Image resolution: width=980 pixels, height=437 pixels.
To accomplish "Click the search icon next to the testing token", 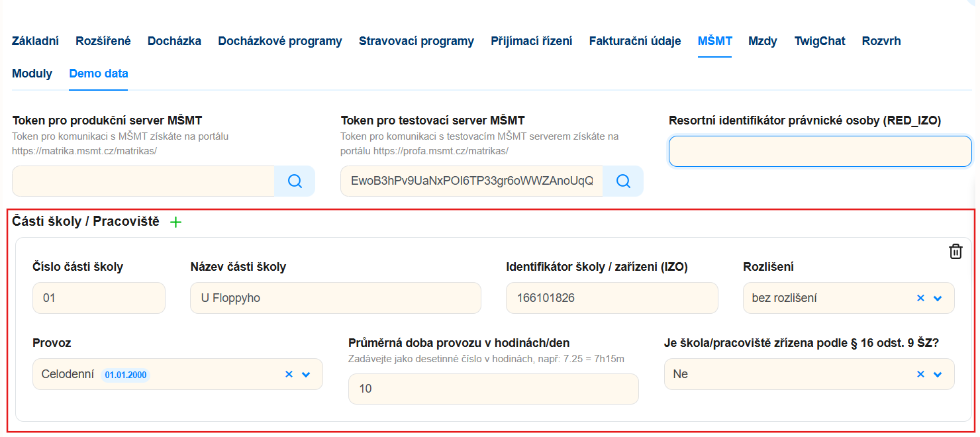I will 623,181.
